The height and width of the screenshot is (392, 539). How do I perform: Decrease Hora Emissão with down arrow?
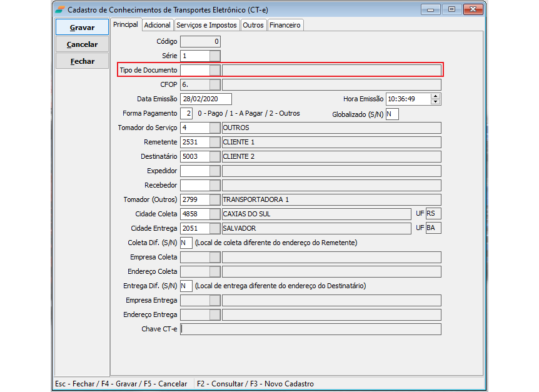(x=436, y=102)
